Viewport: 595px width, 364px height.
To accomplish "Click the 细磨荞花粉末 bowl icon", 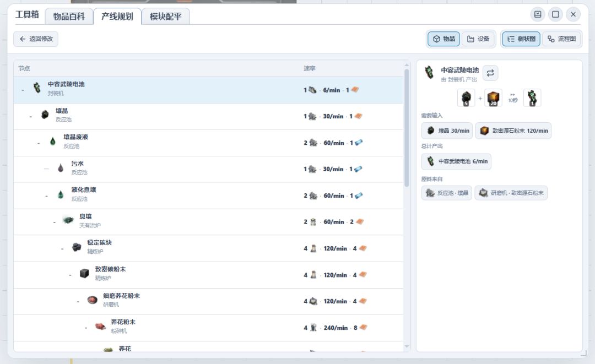I will tap(92, 300).
